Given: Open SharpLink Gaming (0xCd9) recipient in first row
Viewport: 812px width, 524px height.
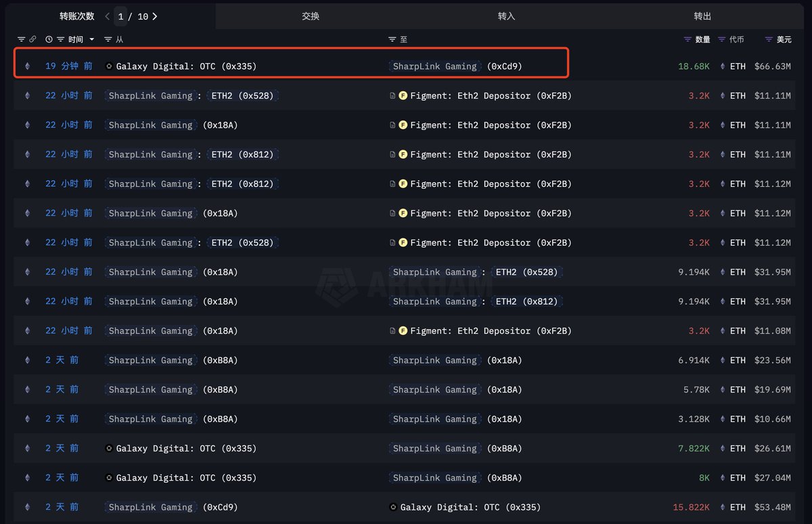Looking at the screenshot, I should (457, 66).
